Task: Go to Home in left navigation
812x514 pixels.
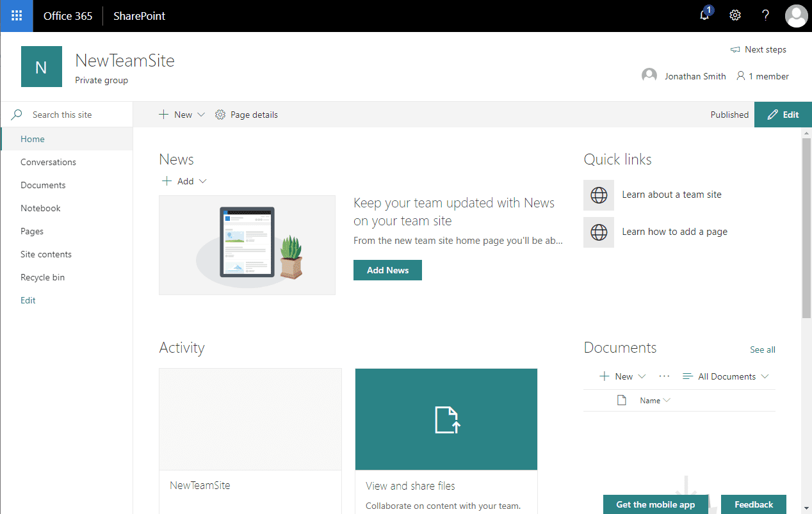Action: (x=67, y=139)
